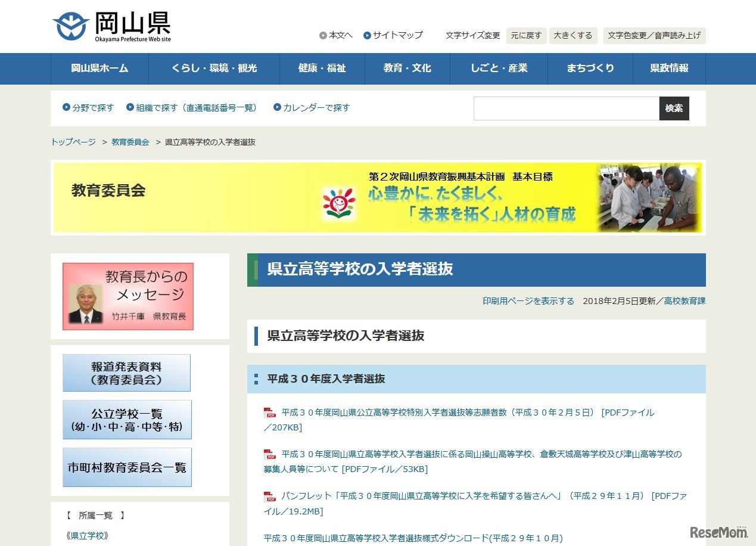The image size is (756, 546).
Task: Open the 印刷用ページを表示する link
Action: (x=528, y=302)
